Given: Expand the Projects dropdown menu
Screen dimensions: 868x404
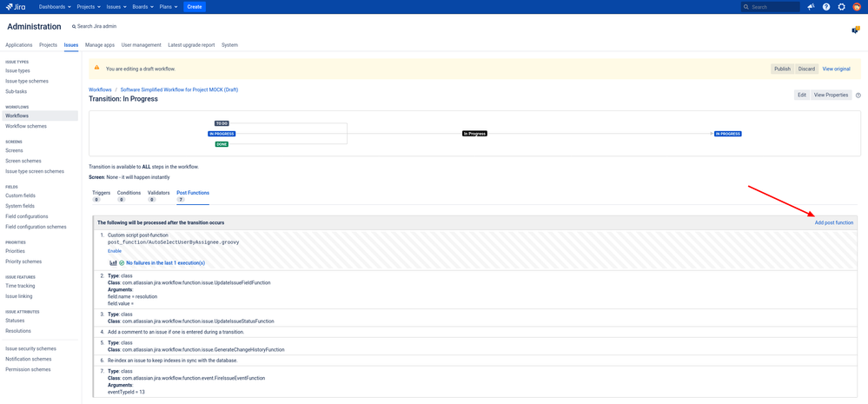Looking at the screenshot, I should [89, 7].
